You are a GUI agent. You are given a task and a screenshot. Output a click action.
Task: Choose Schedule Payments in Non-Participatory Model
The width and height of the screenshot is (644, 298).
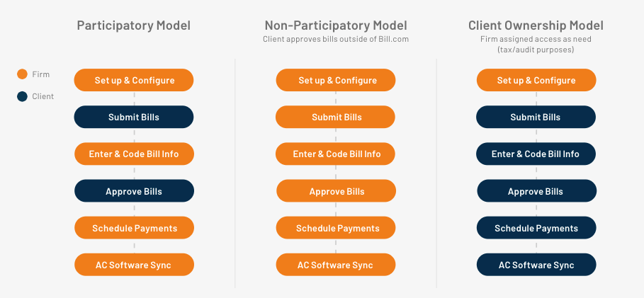pyautogui.click(x=336, y=228)
